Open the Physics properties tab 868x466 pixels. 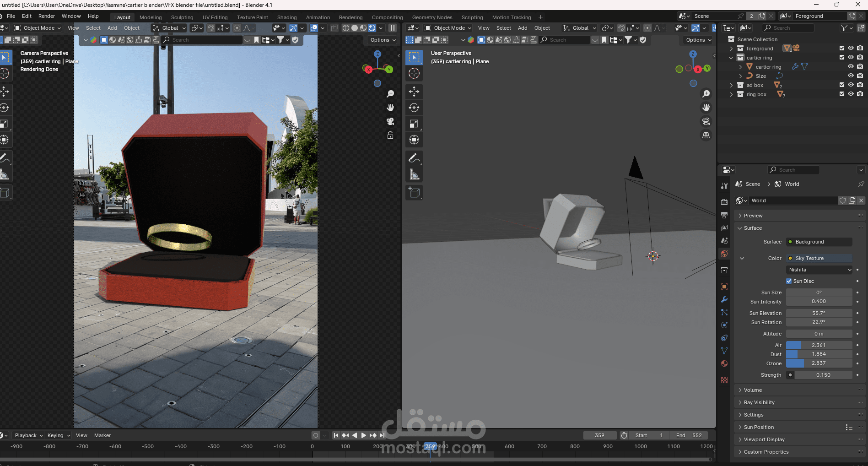[x=724, y=325]
